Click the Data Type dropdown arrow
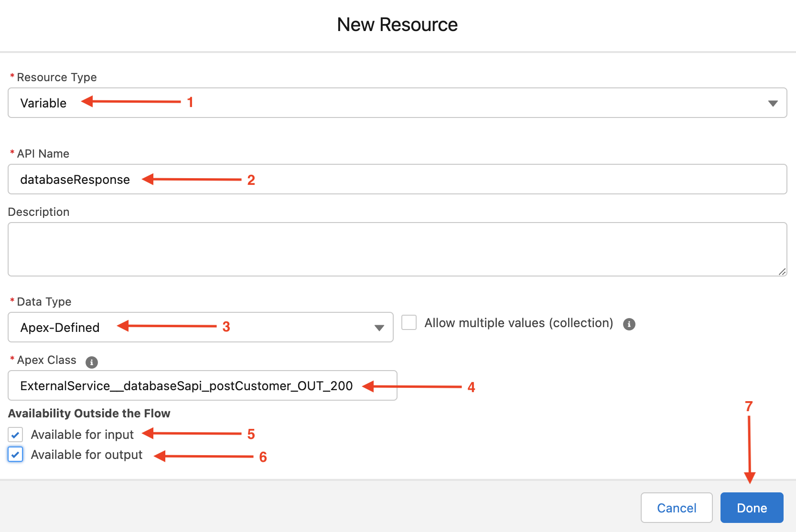The height and width of the screenshot is (532, 796). tap(379, 327)
